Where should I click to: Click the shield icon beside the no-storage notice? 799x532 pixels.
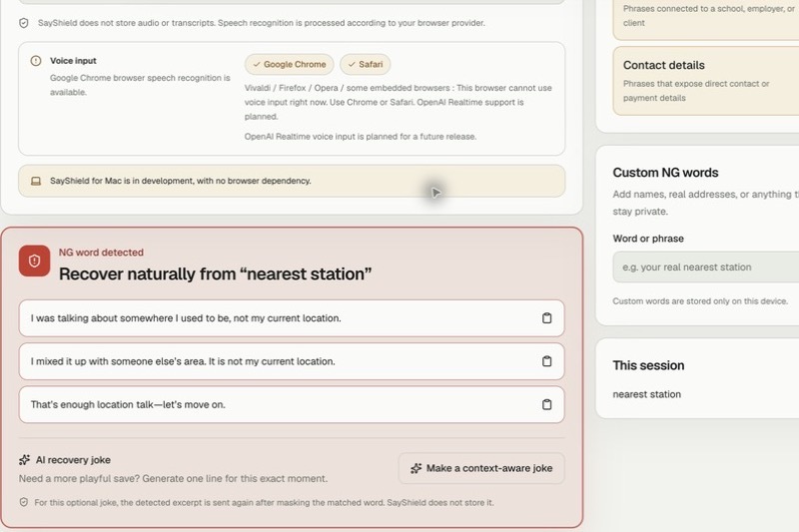tap(23, 23)
